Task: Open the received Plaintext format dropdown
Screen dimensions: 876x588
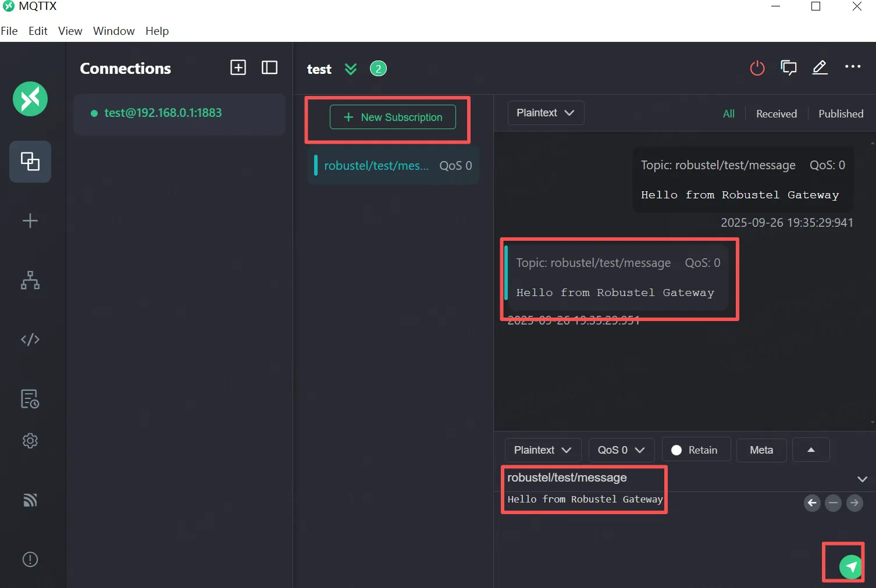Action: pyautogui.click(x=545, y=113)
